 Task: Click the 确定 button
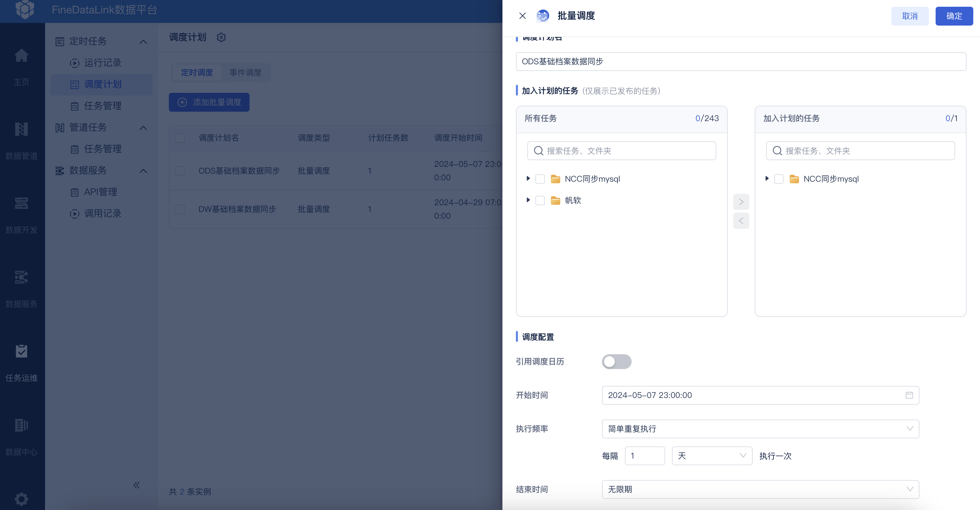coord(954,16)
